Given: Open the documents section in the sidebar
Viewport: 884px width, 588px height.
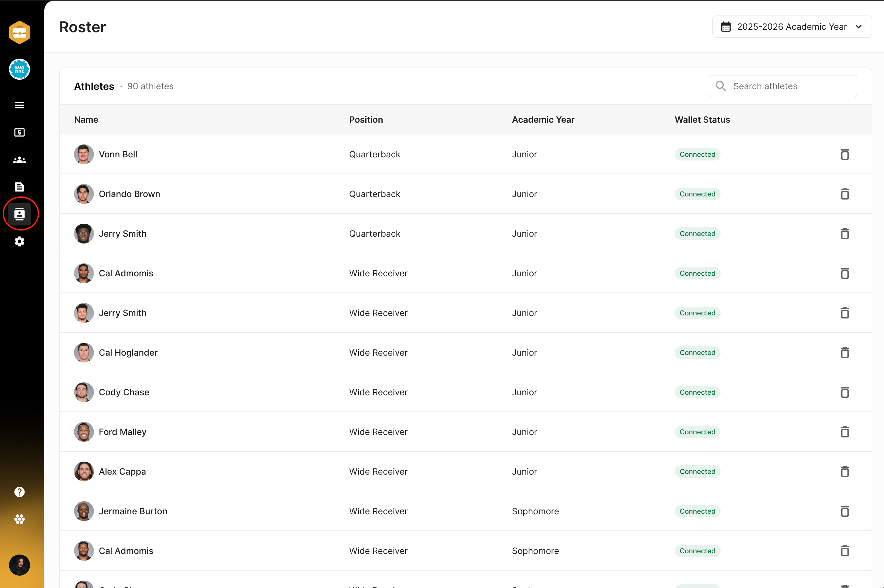Looking at the screenshot, I should (19, 186).
